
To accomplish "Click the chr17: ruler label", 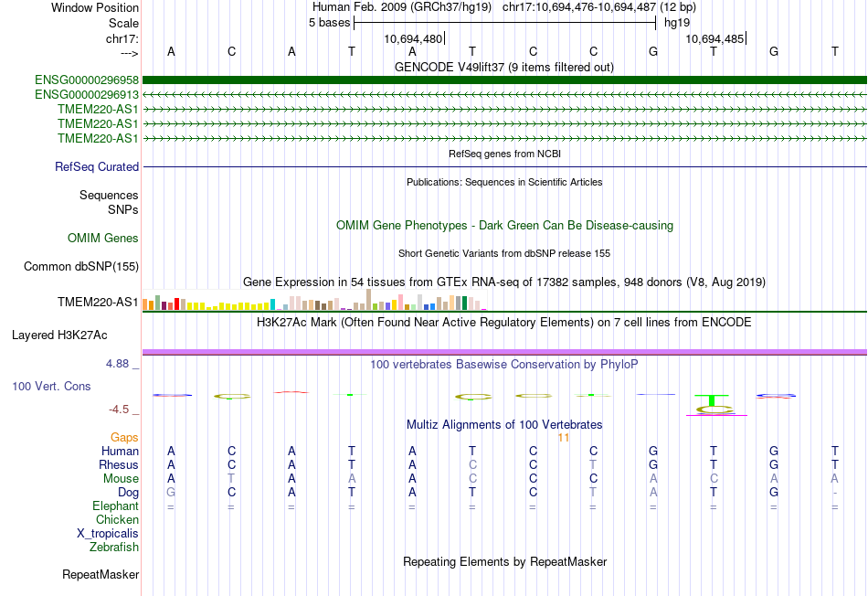I will (122, 38).
